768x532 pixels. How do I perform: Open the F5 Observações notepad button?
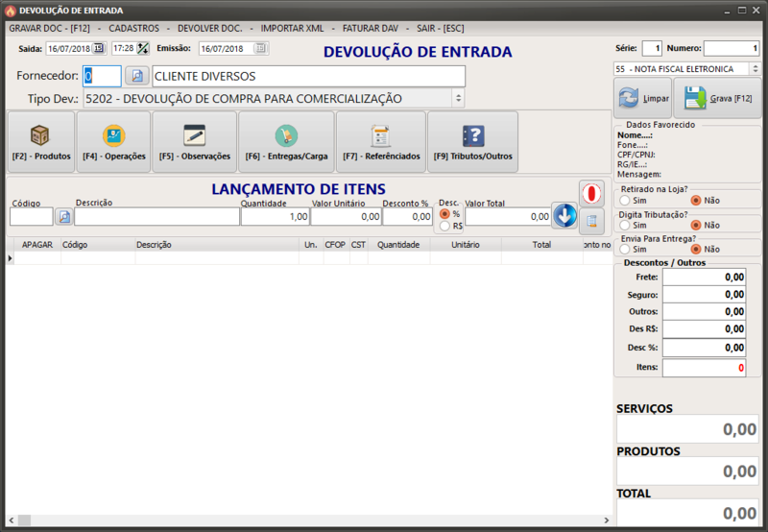195,142
